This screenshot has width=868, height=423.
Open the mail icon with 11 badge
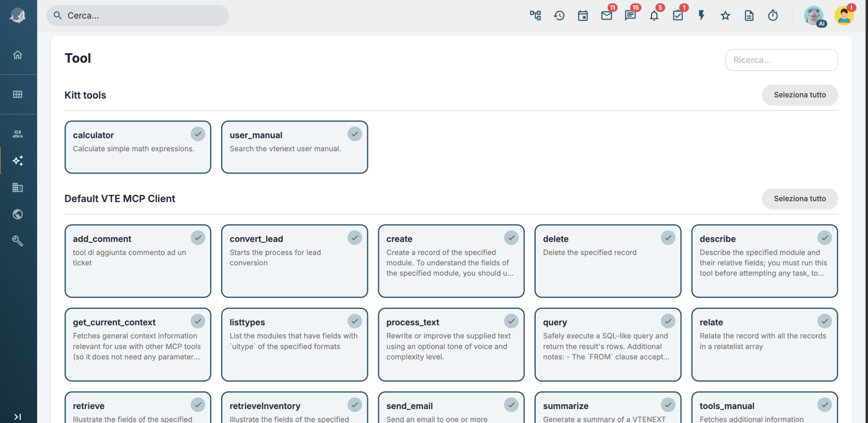(607, 15)
